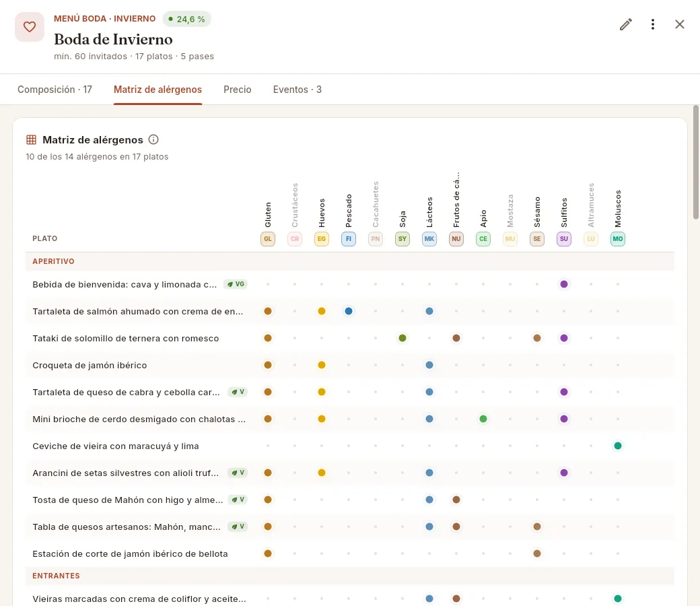
Task: Click the PN cacahuetes allergen badge
Action: coord(376,239)
